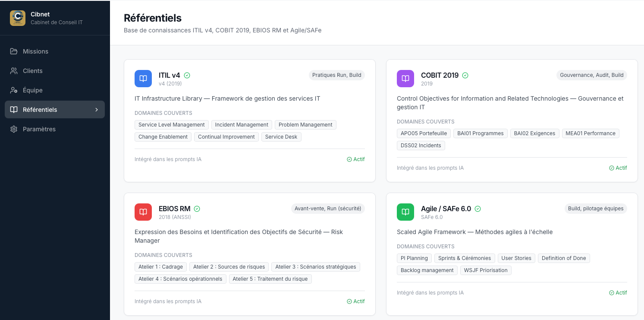Click the Service Level Management tag
Viewport: 644px width, 320px height.
tap(172, 125)
